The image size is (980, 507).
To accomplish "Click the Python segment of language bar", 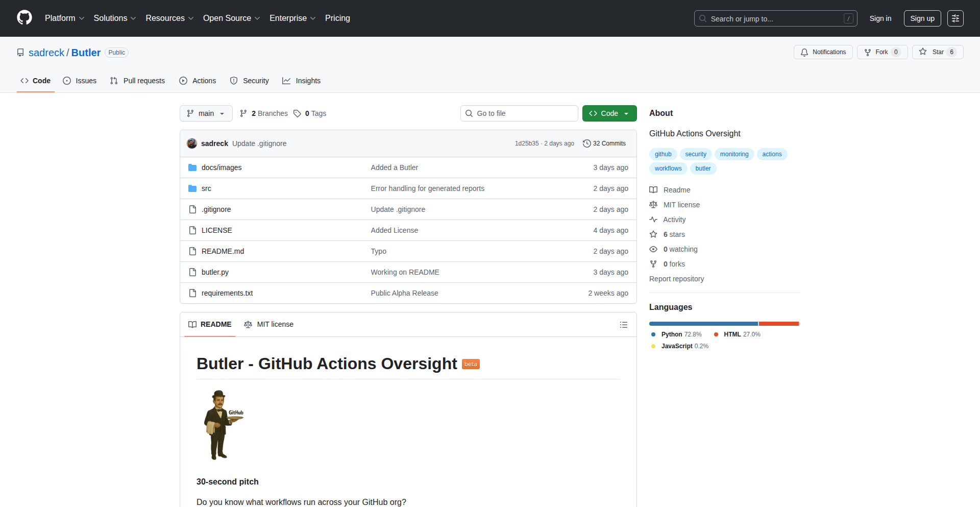I will point(703,324).
